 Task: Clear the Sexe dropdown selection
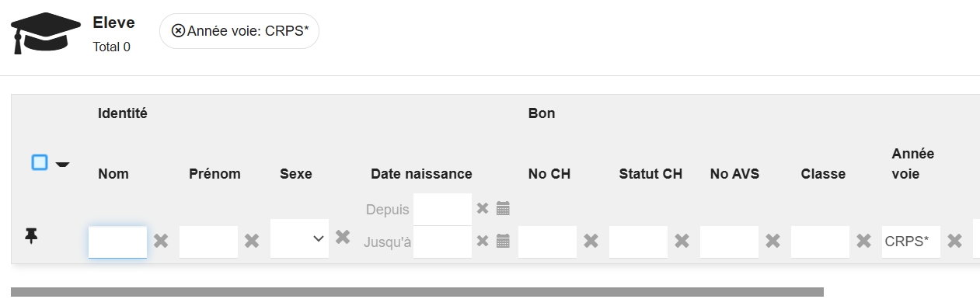click(x=343, y=237)
